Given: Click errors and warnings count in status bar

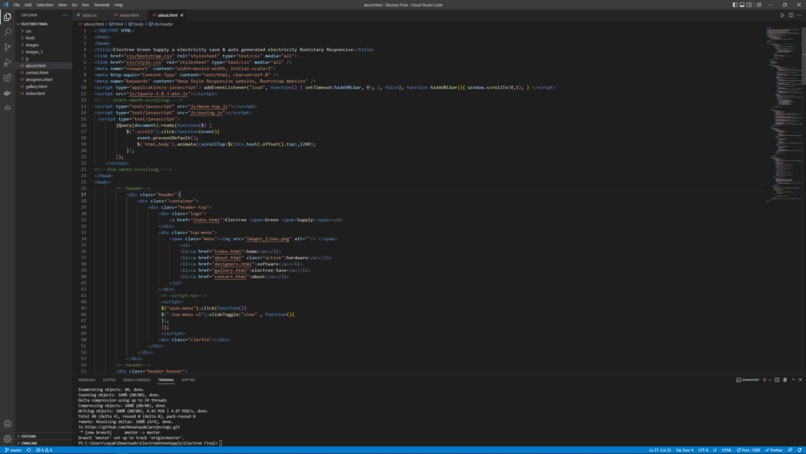Looking at the screenshot, I should click(x=44, y=450).
